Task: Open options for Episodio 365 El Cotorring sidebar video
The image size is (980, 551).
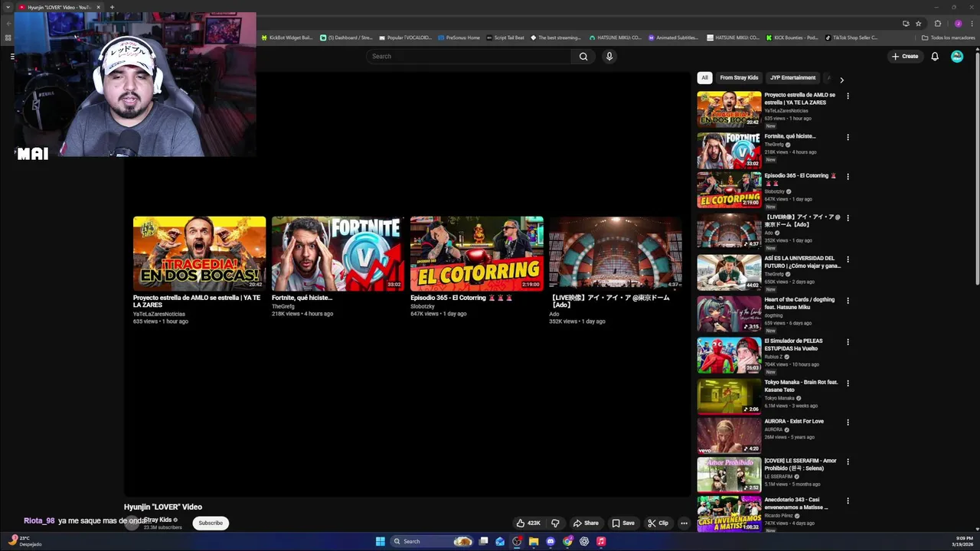Action: tap(848, 177)
